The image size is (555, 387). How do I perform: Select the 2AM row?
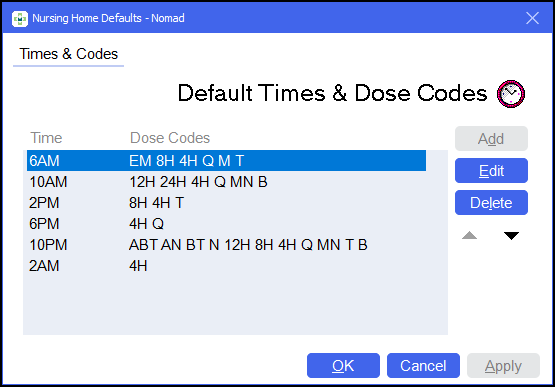tap(227, 266)
